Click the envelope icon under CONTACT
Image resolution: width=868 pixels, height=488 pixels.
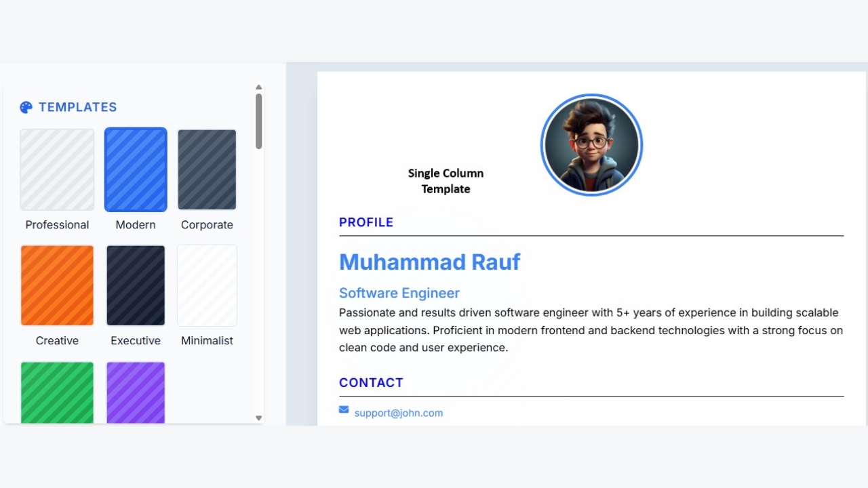344,409
